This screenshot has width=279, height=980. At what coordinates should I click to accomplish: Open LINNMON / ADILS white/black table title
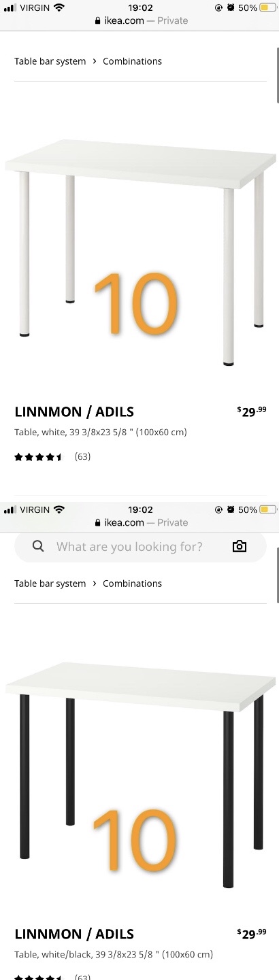tap(74, 934)
